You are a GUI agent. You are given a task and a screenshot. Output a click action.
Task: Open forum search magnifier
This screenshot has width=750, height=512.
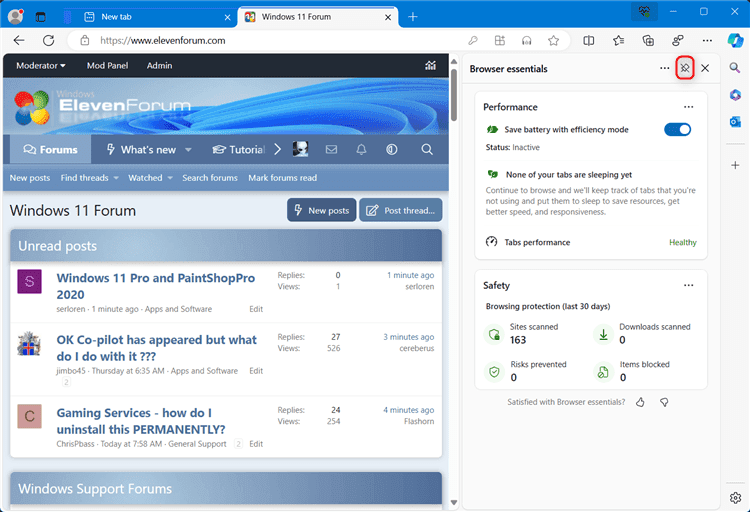(x=427, y=150)
